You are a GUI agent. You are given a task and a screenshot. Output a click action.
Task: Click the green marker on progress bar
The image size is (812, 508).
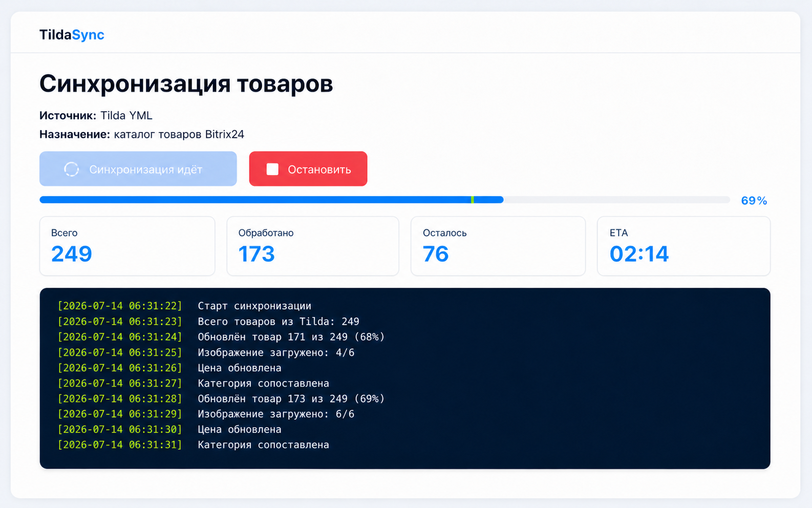pos(472,200)
